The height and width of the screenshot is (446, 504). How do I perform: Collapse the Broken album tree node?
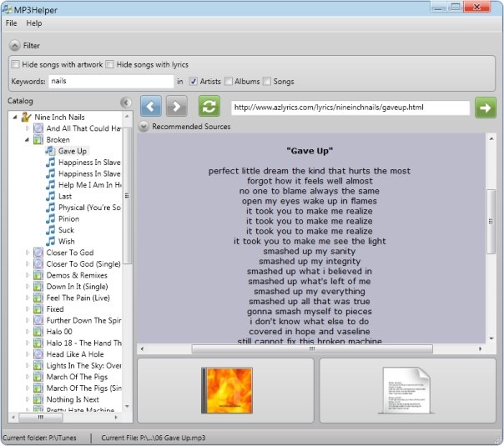[28, 140]
